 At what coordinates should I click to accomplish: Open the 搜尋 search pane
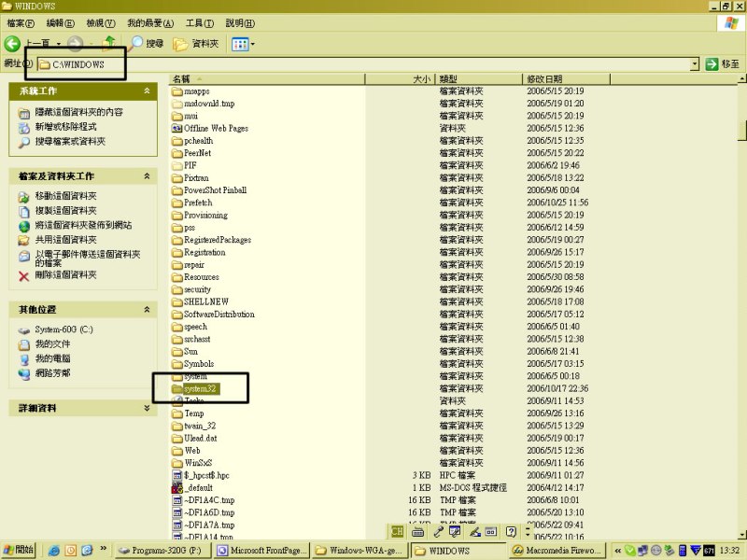[x=148, y=44]
